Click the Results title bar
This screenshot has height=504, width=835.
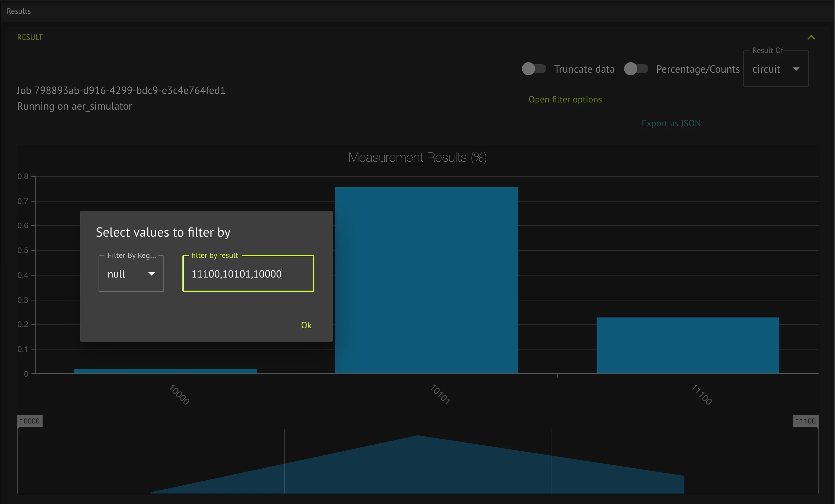(x=19, y=11)
